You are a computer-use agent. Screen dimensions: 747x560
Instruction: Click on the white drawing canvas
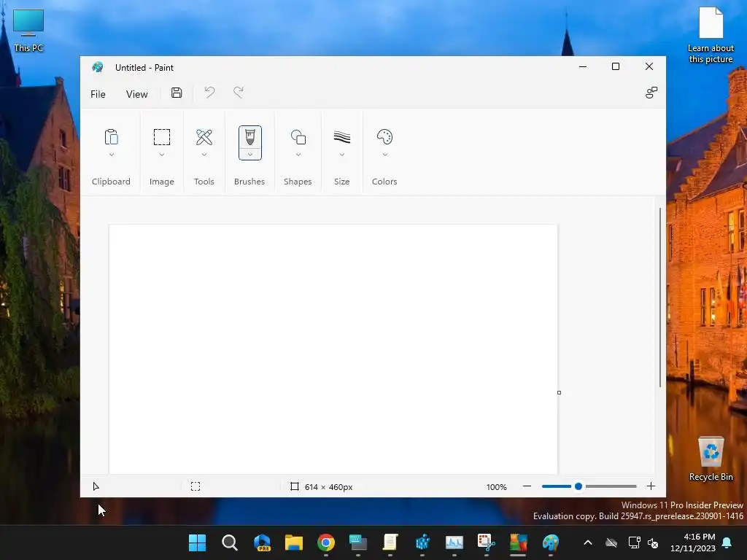(x=333, y=349)
